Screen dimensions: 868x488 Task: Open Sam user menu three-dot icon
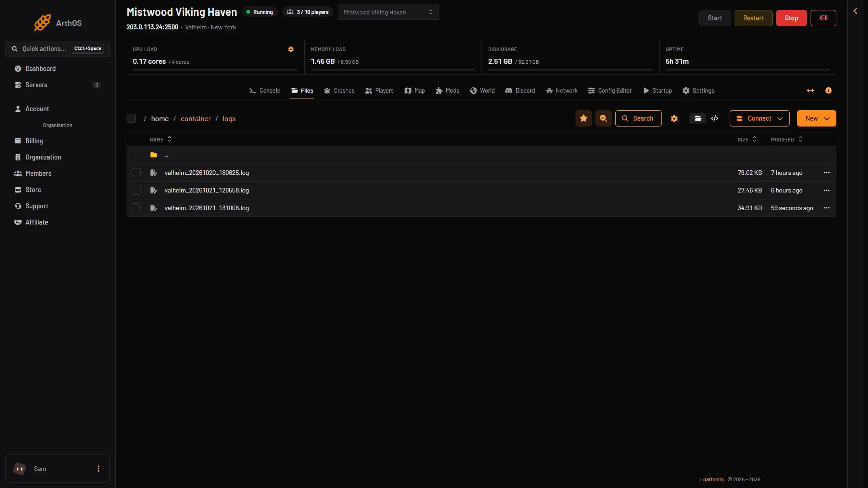tap(99, 469)
